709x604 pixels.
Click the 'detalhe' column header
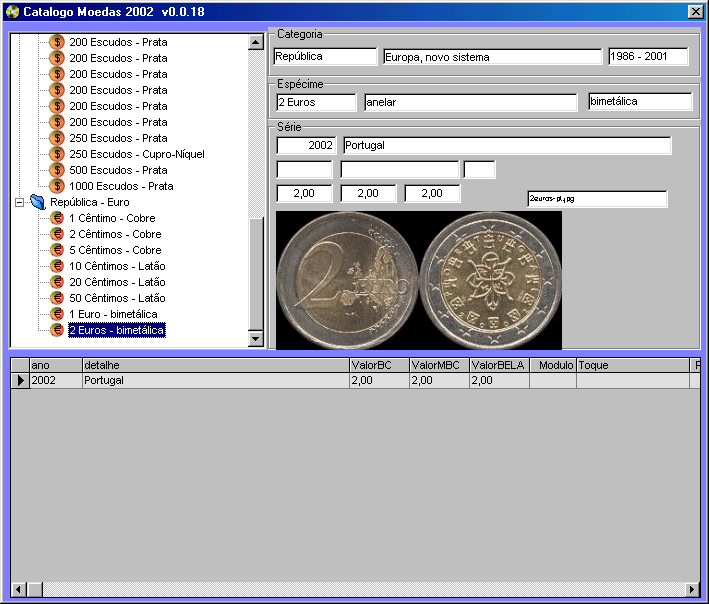tap(216, 365)
